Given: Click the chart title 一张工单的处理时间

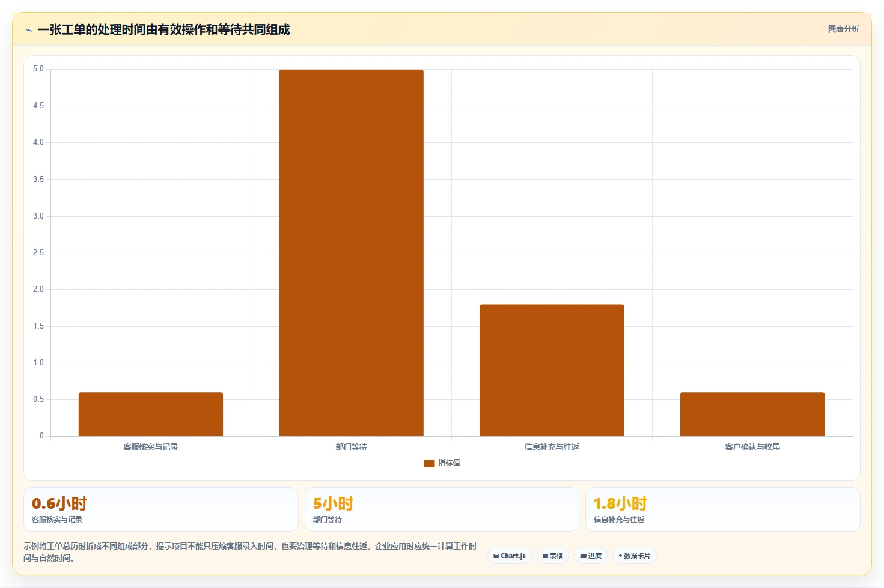Looking at the screenshot, I should coord(163,29).
